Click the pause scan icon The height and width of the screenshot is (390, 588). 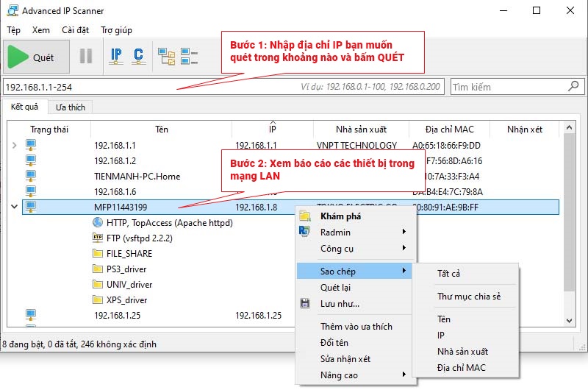click(x=86, y=57)
